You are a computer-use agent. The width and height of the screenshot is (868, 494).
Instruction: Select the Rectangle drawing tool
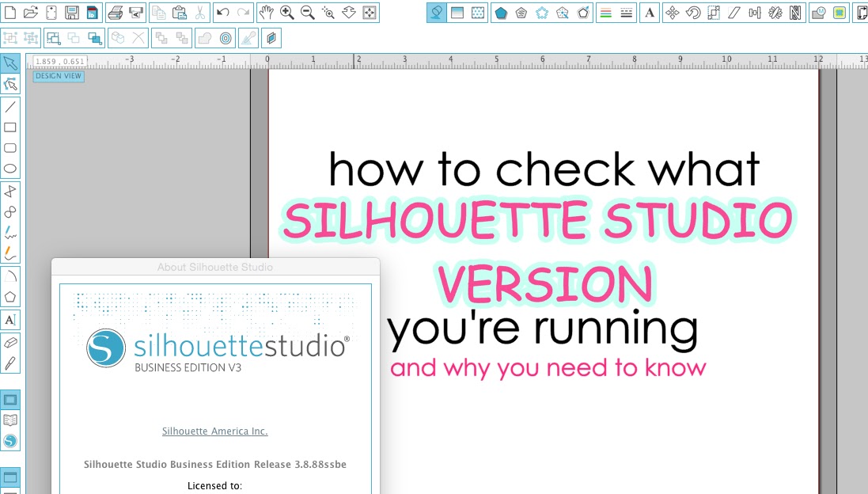pos(10,127)
